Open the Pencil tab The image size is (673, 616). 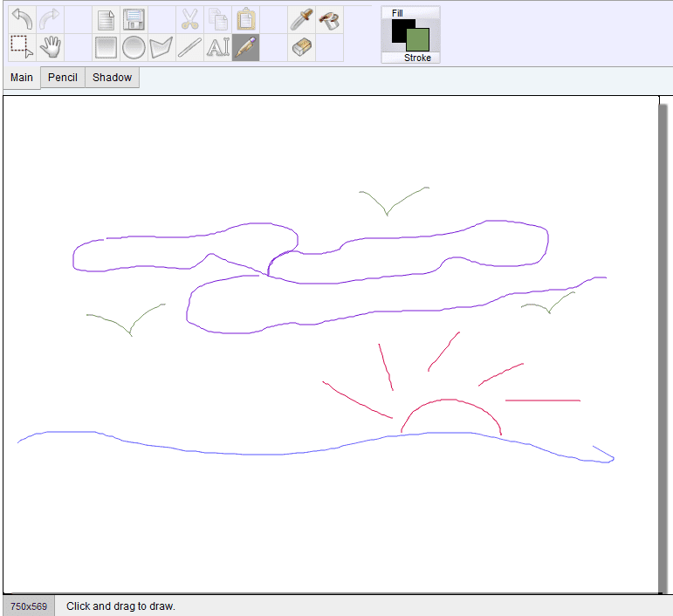tap(63, 78)
